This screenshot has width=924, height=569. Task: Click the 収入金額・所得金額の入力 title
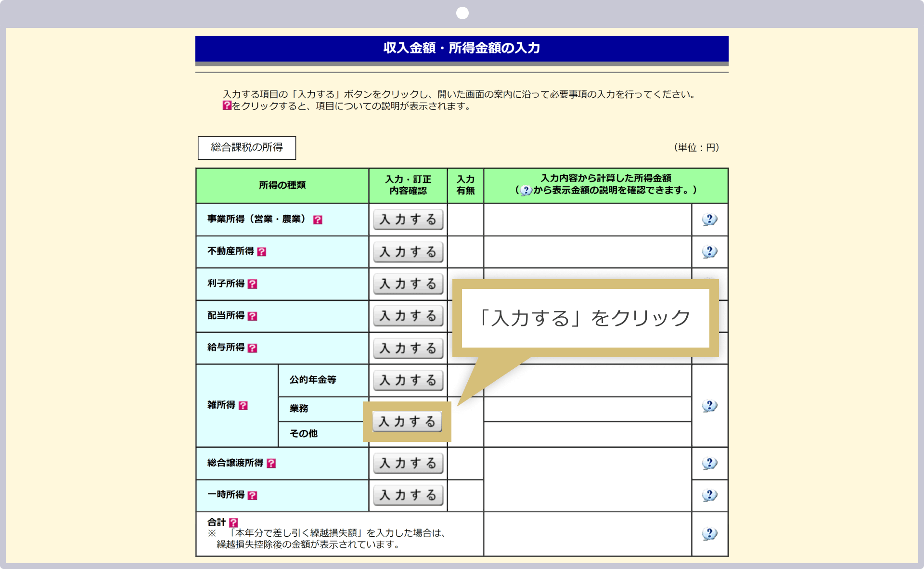tap(462, 48)
